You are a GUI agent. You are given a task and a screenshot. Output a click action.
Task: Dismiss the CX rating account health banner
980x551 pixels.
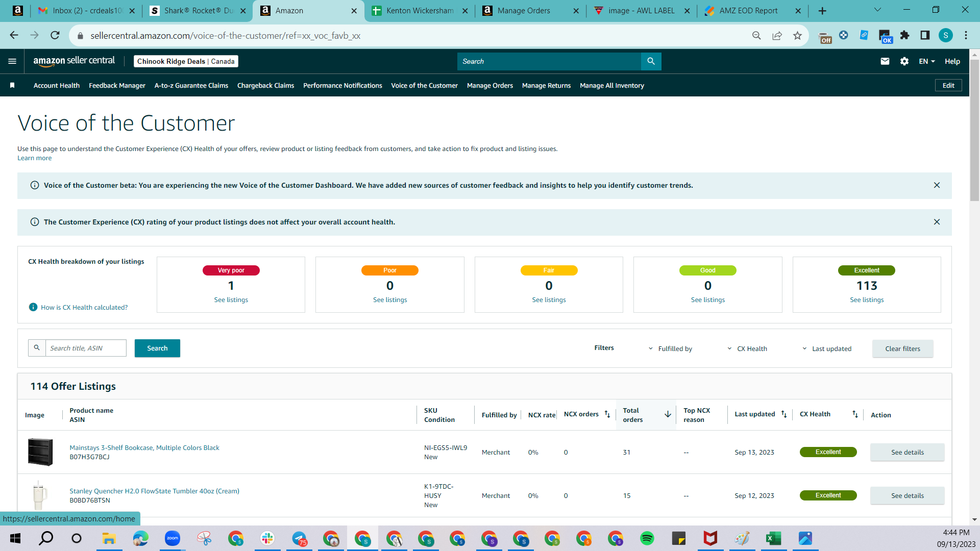[937, 222]
